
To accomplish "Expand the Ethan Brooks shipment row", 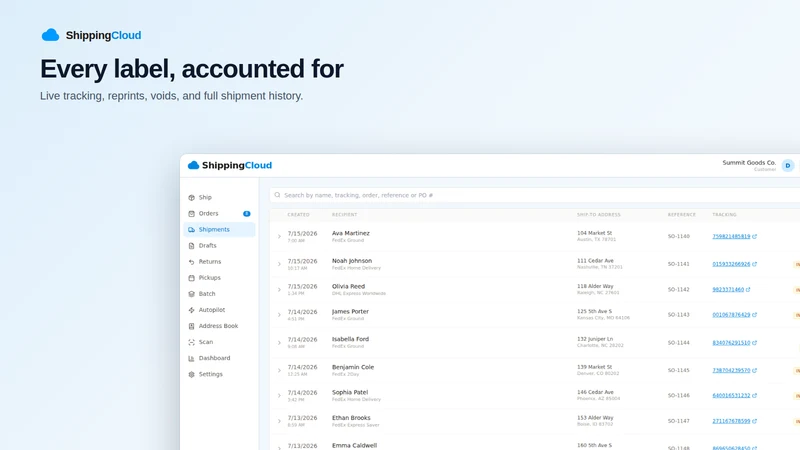I will (x=279, y=421).
